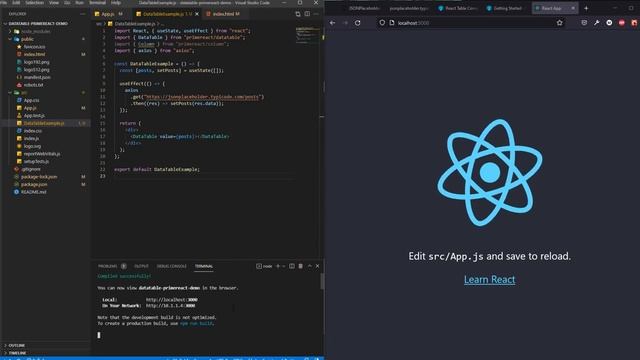640x360 pixels.
Task: Open the Help menu
Action: point(116,2)
